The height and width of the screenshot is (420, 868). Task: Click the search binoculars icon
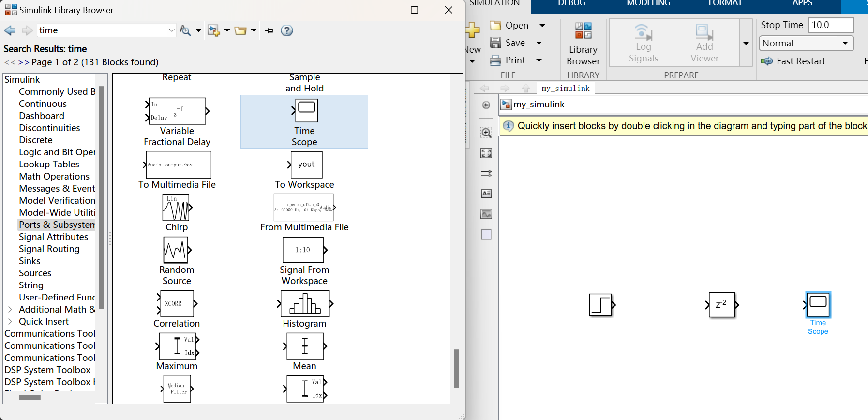185,30
